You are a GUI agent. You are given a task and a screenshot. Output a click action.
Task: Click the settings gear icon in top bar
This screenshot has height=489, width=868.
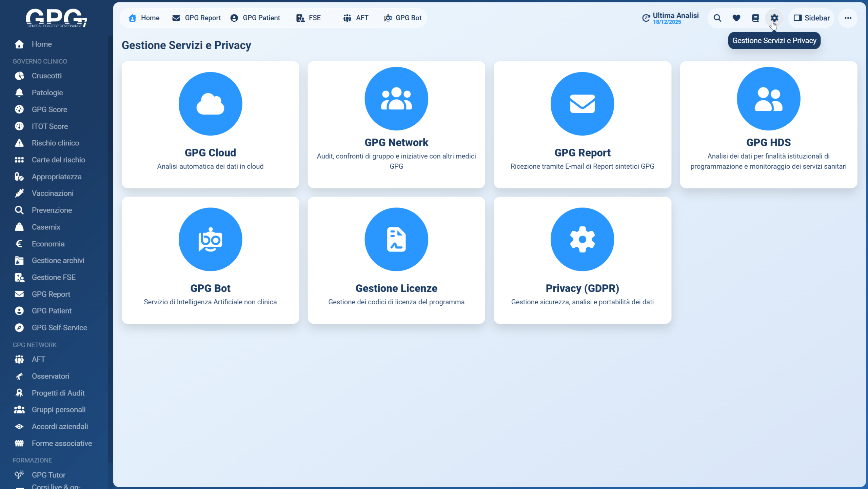coord(774,18)
